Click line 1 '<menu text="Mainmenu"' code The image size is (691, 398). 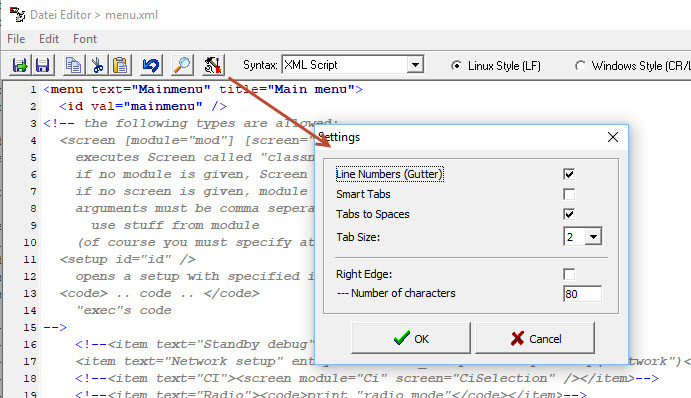tap(127, 89)
